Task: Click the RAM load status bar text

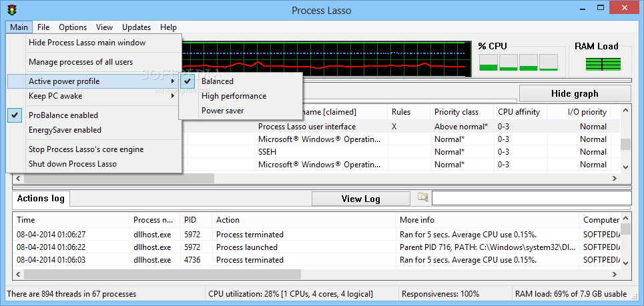Action: pyautogui.click(x=571, y=294)
